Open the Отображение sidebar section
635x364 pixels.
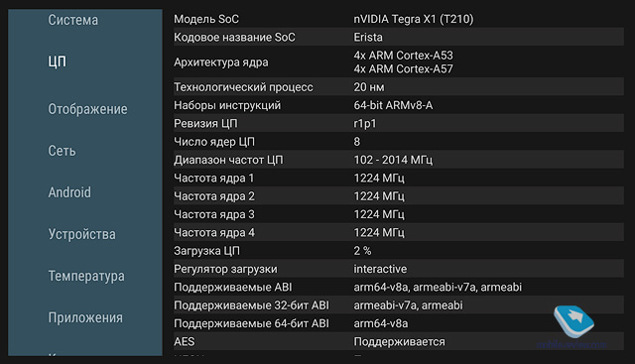[87, 109]
